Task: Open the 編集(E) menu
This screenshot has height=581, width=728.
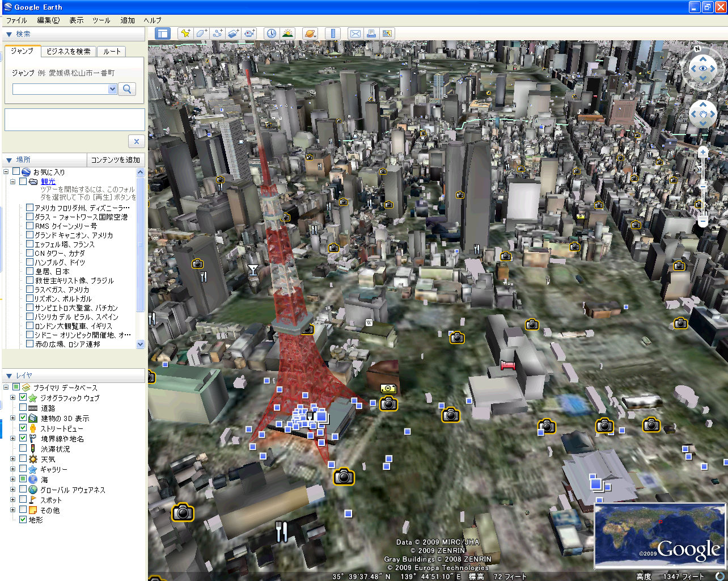Action: [x=48, y=20]
